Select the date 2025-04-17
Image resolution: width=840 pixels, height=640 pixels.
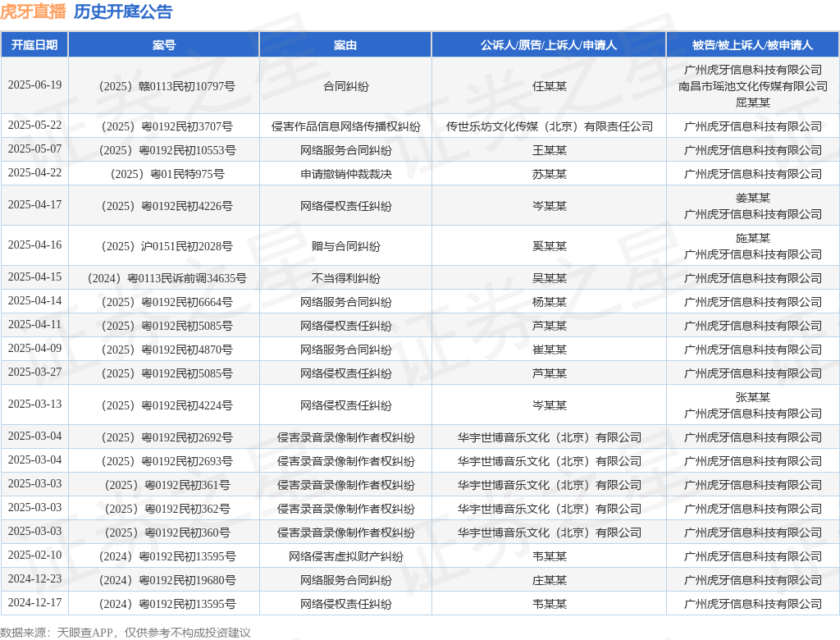click(x=34, y=205)
